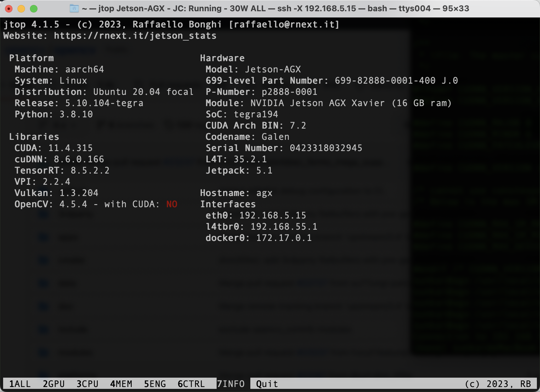Screen dimensions: 540x392
Task: Click l4tbr0: 192.168.55.1 interface line
Action: tap(262, 227)
